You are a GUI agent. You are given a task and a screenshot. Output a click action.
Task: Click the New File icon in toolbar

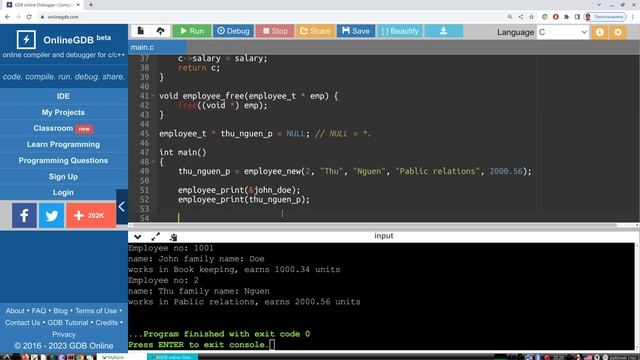click(140, 31)
